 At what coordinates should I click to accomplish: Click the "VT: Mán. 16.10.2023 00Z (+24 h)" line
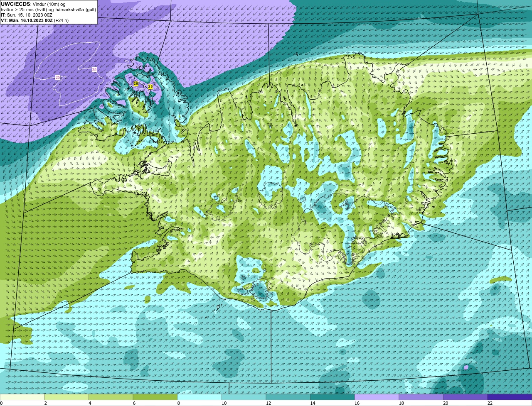tap(35, 20)
